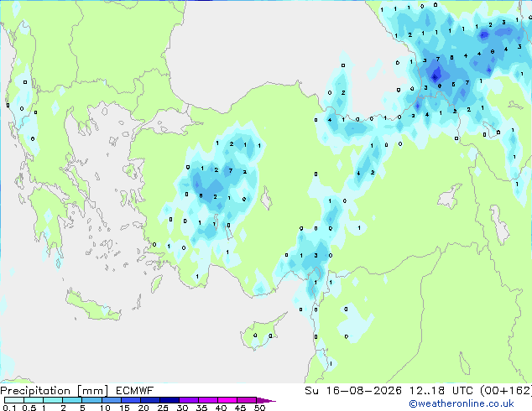Click the "12..18 UTC" time range text

(441, 391)
